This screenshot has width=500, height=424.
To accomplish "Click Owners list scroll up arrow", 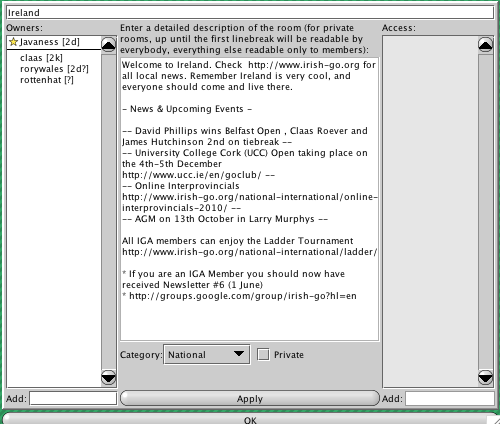I will click(x=109, y=45).
